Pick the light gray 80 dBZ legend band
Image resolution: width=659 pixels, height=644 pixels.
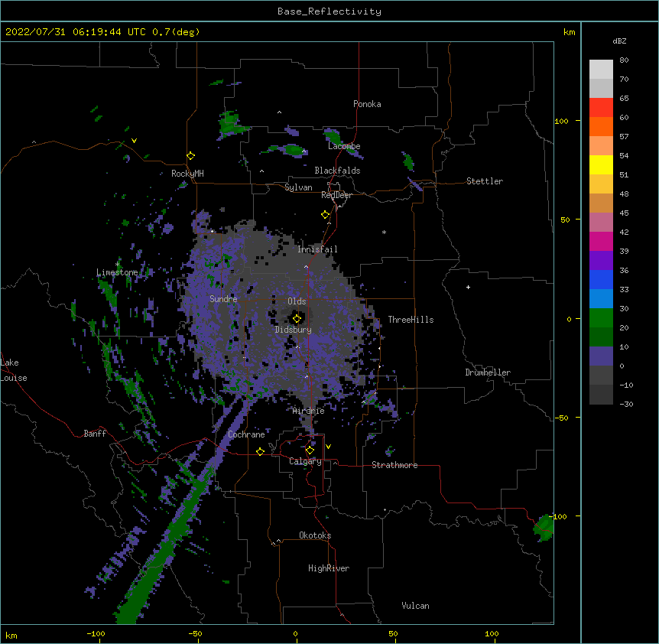pyautogui.click(x=601, y=70)
